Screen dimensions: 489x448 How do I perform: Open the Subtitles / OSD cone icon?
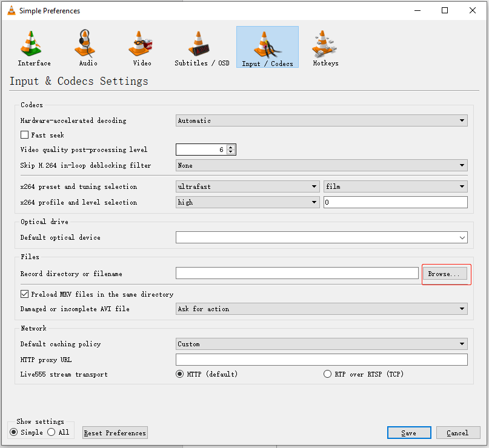[199, 44]
